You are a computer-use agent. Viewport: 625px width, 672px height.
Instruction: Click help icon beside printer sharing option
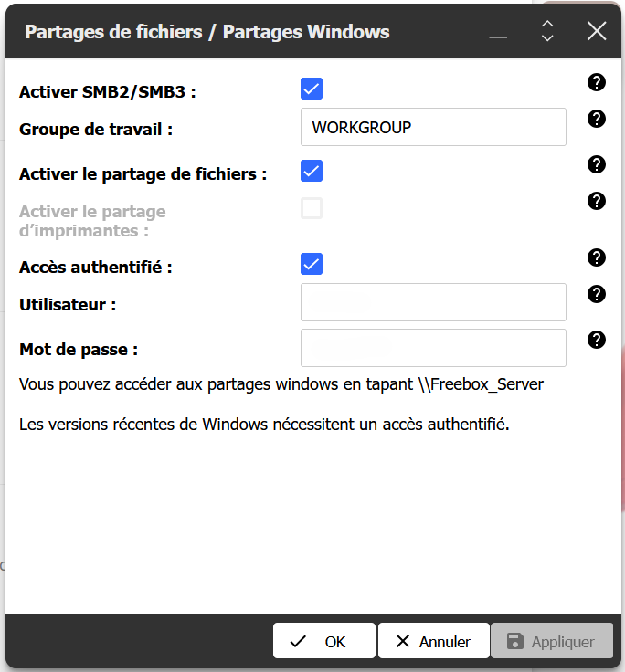click(x=597, y=201)
